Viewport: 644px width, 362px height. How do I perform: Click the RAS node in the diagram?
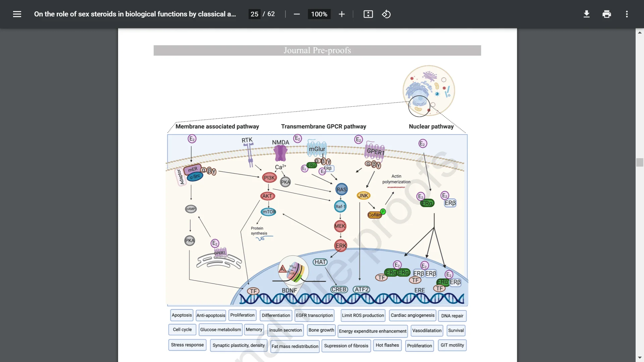341,189
